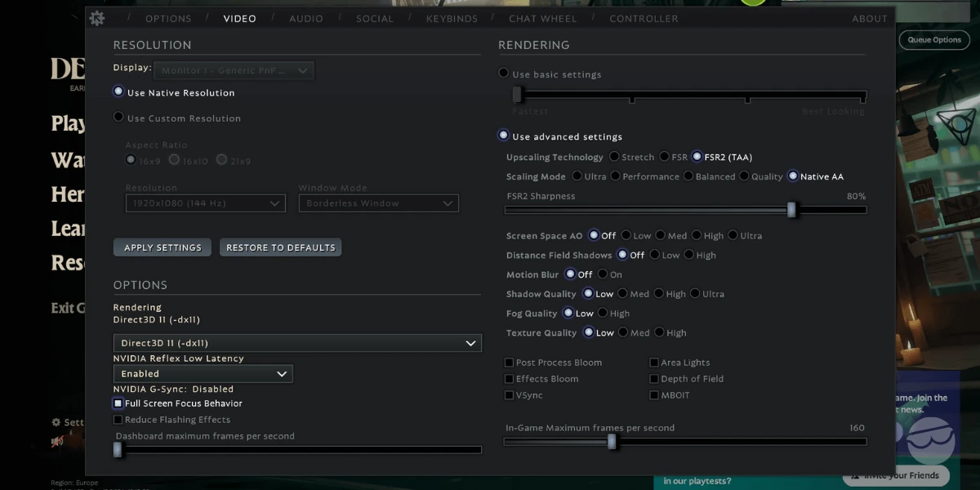The image size is (980, 490).
Task: Set Scaling Mode to Native AA
Action: click(x=816, y=176)
